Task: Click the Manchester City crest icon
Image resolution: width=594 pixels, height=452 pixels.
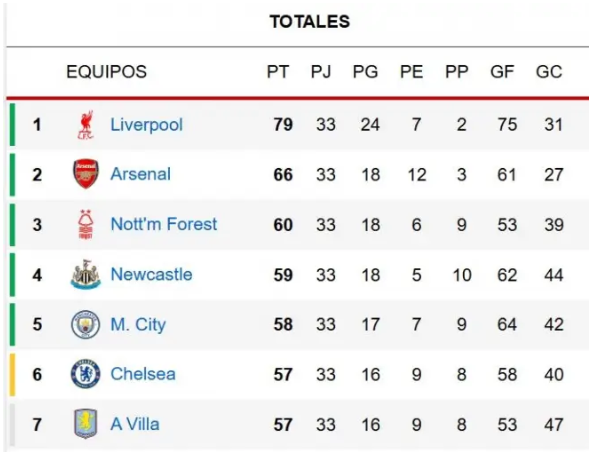Action: [x=86, y=324]
